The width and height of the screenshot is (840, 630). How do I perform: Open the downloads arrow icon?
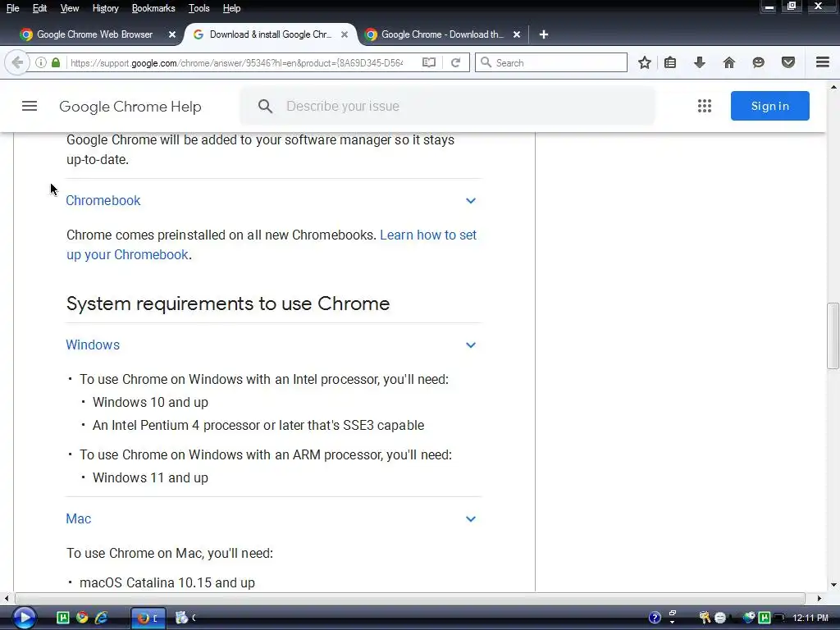(700, 62)
